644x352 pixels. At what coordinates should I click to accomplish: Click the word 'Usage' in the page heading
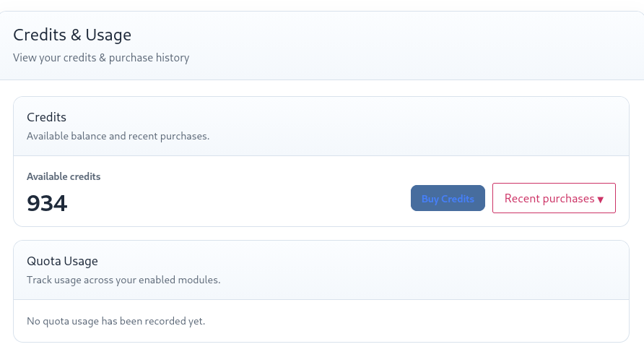pyautogui.click(x=108, y=35)
